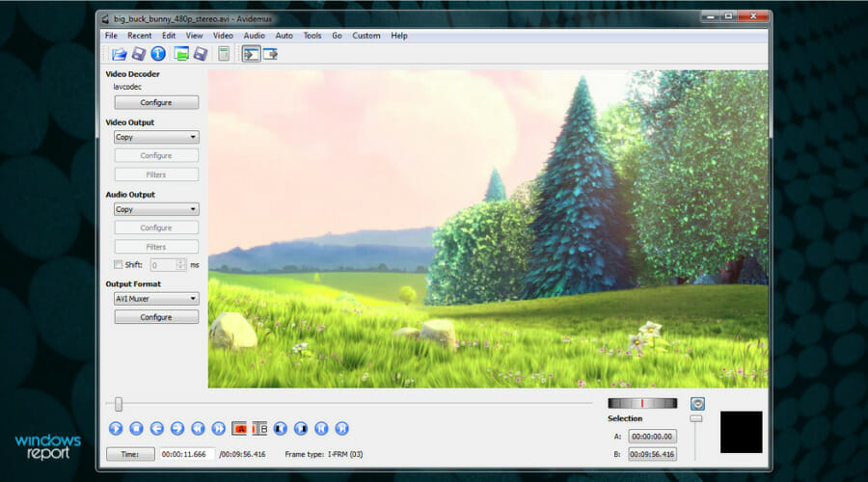Click Configure under Video Output
868x482 pixels.
point(156,155)
